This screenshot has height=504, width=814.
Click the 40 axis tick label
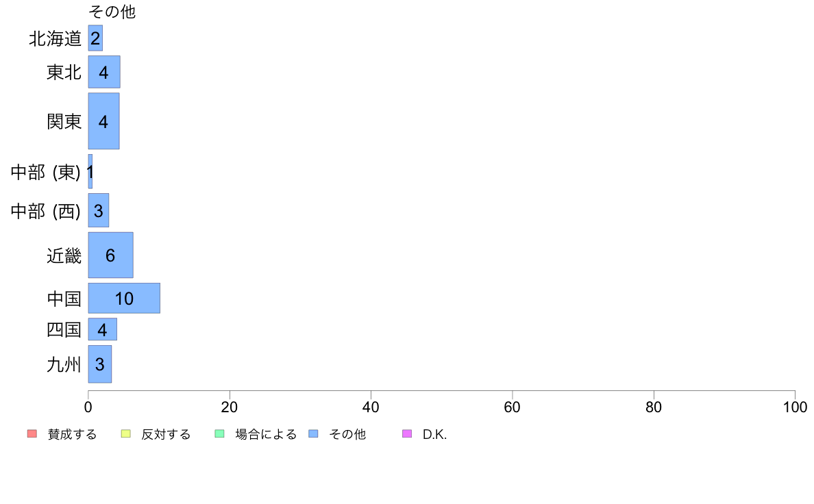[x=371, y=407]
